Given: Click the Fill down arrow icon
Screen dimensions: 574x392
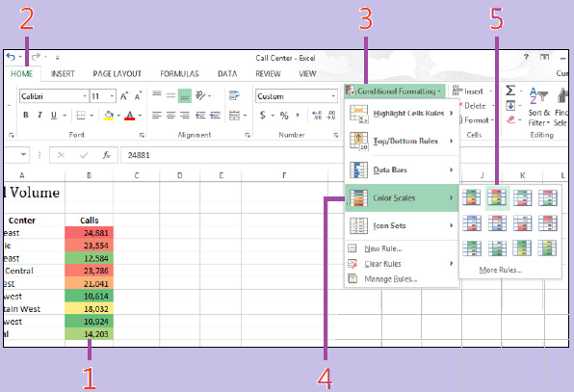Looking at the screenshot, I should (x=510, y=106).
